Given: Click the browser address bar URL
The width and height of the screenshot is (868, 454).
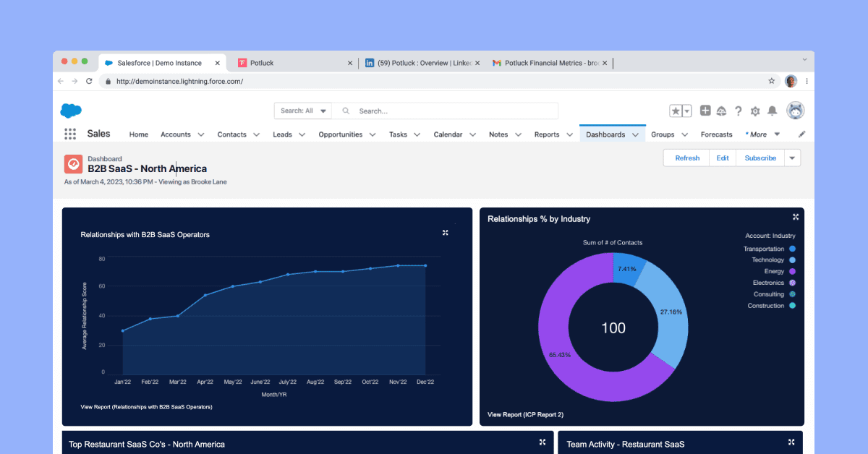Looking at the screenshot, I should [179, 82].
